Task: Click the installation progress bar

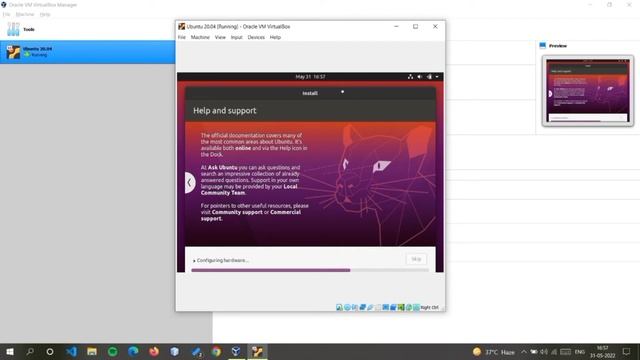Action: [310, 270]
